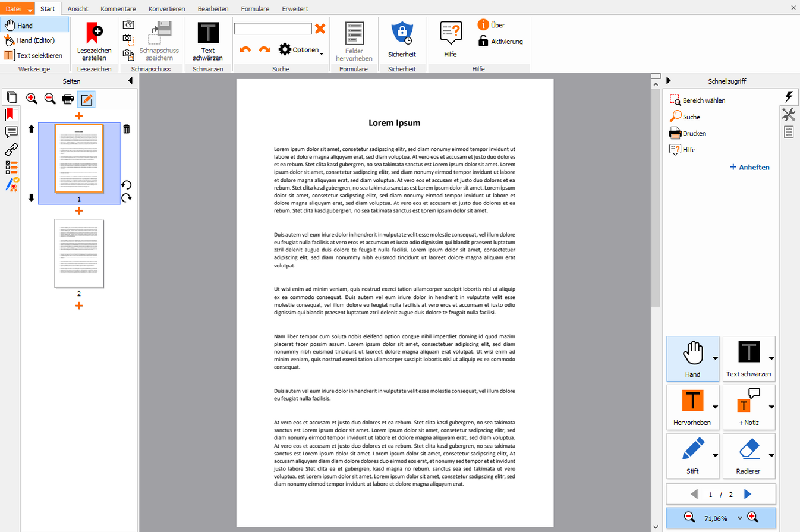
Task: Switch to the Konvertieren ribbon tab
Action: pos(167,8)
